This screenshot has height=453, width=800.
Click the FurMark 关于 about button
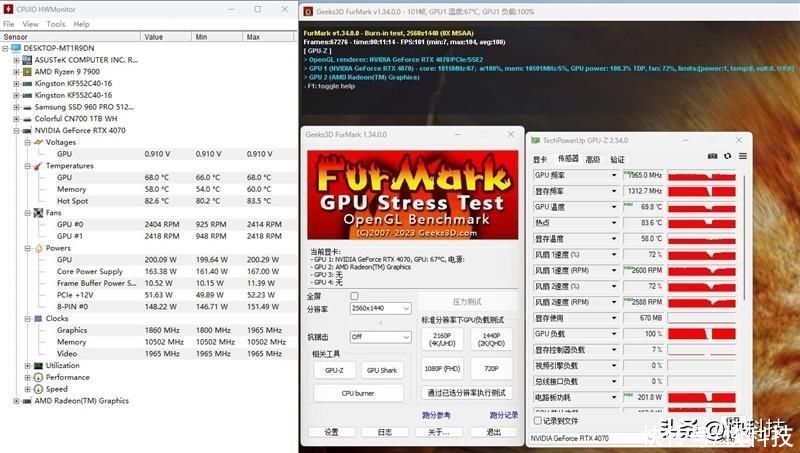pyautogui.click(x=439, y=432)
